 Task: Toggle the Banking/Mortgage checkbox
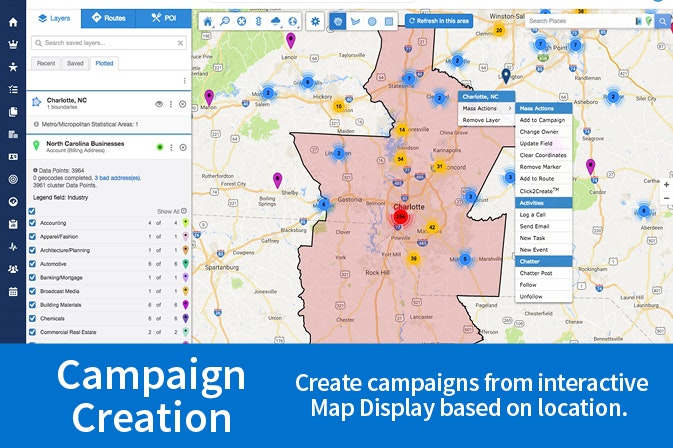tap(32, 278)
